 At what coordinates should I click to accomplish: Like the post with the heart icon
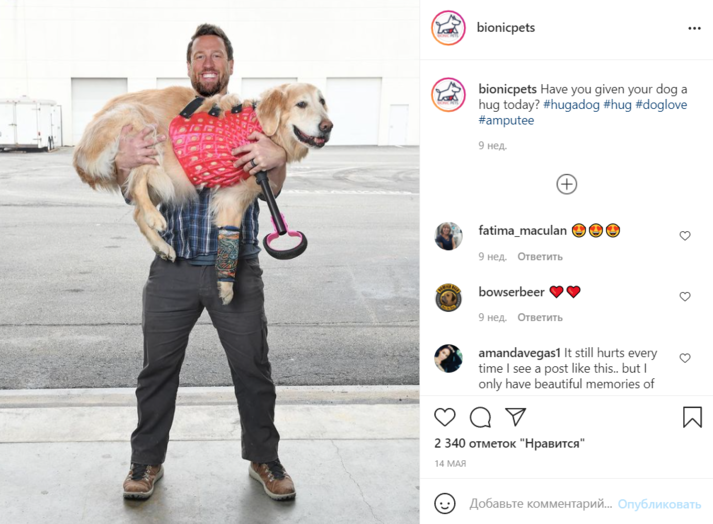tap(445, 417)
